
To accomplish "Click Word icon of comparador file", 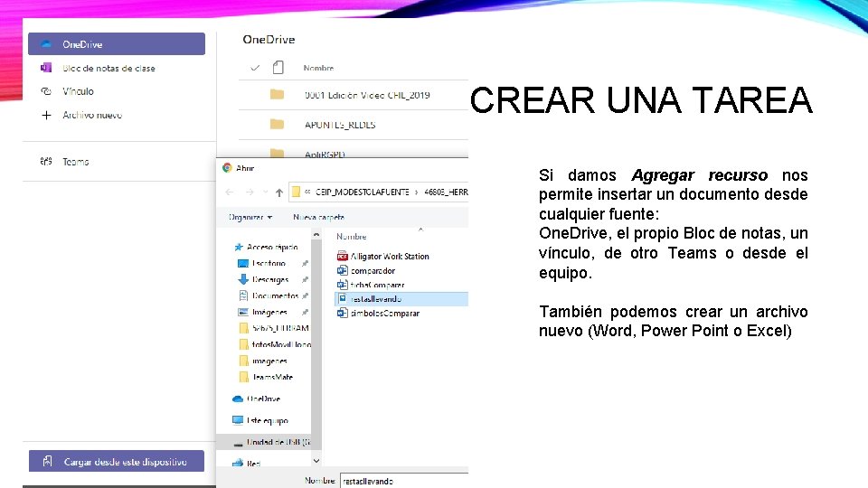I will [342, 270].
